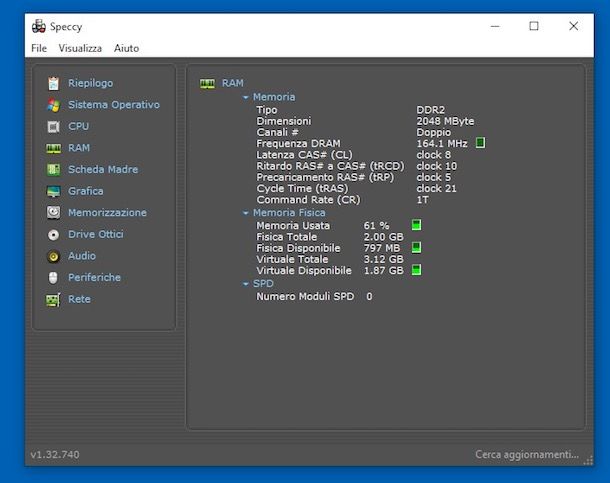Click the Drive Ottici disc icon
Image resolution: width=610 pixels, height=483 pixels.
[53, 234]
